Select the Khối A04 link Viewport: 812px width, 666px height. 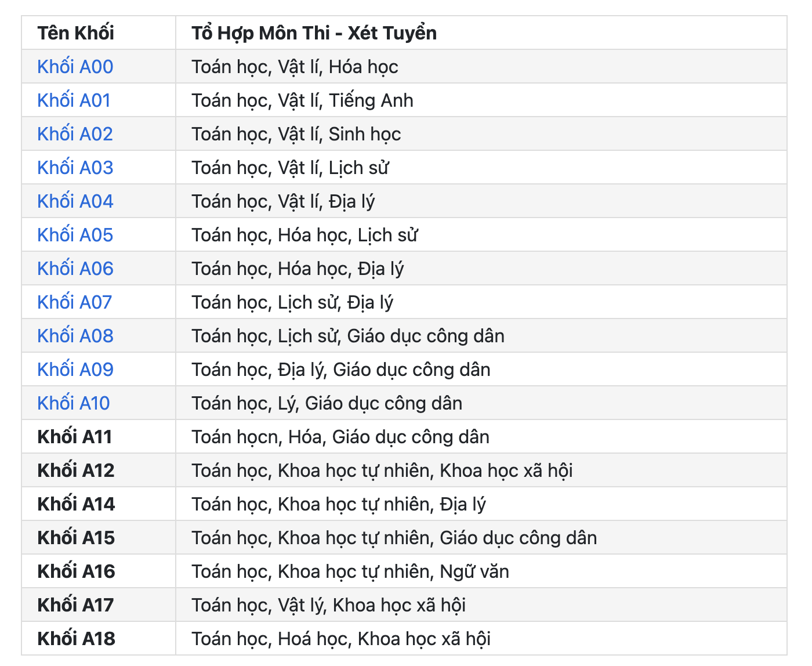click(x=75, y=201)
